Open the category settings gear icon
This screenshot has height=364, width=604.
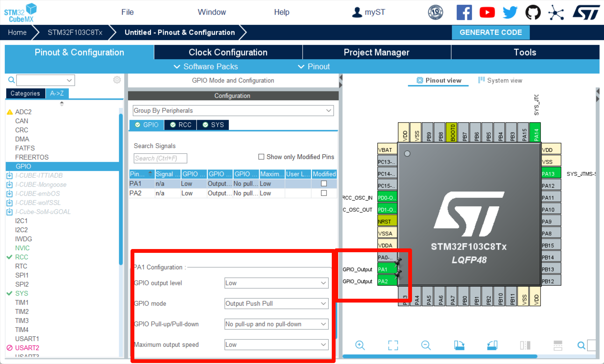pyautogui.click(x=117, y=80)
